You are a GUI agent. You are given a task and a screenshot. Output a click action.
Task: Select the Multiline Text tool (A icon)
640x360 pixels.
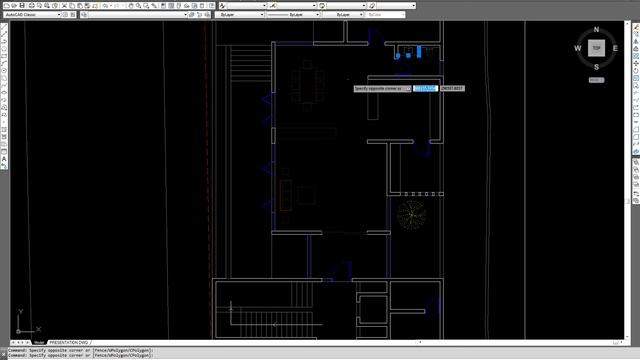[x=4, y=159]
